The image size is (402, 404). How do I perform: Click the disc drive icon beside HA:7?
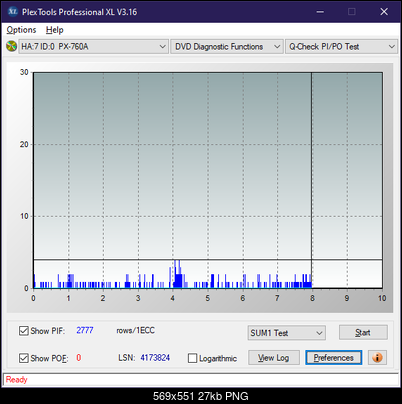point(11,46)
